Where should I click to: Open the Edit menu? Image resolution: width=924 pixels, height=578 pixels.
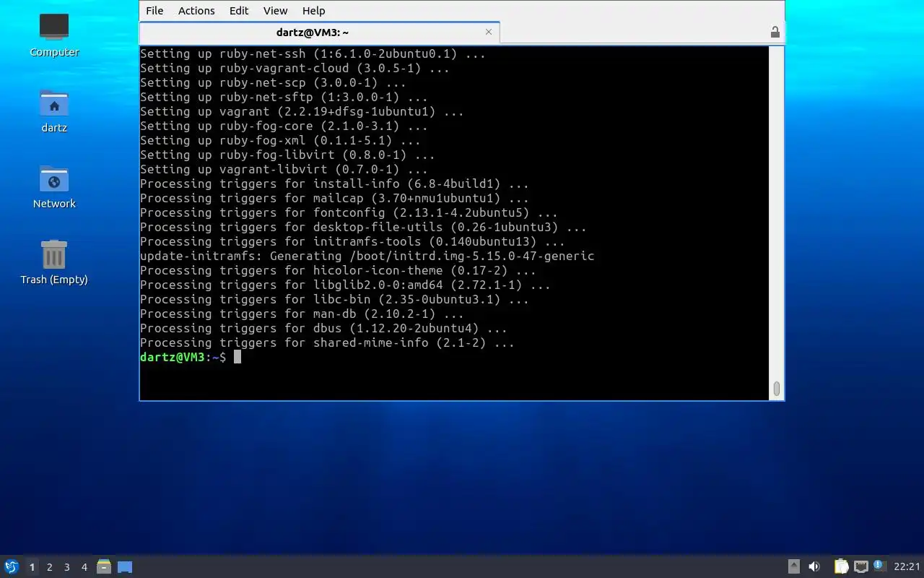239,11
